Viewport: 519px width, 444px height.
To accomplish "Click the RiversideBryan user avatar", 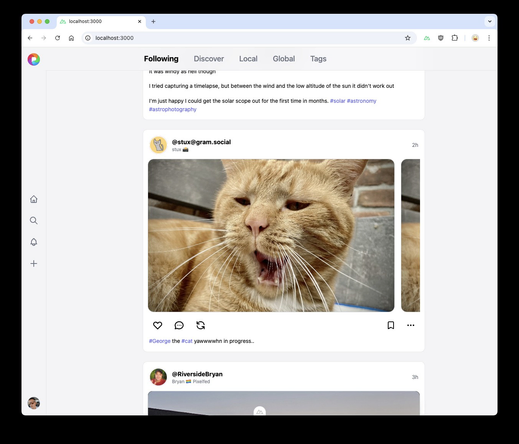I will 158,377.
